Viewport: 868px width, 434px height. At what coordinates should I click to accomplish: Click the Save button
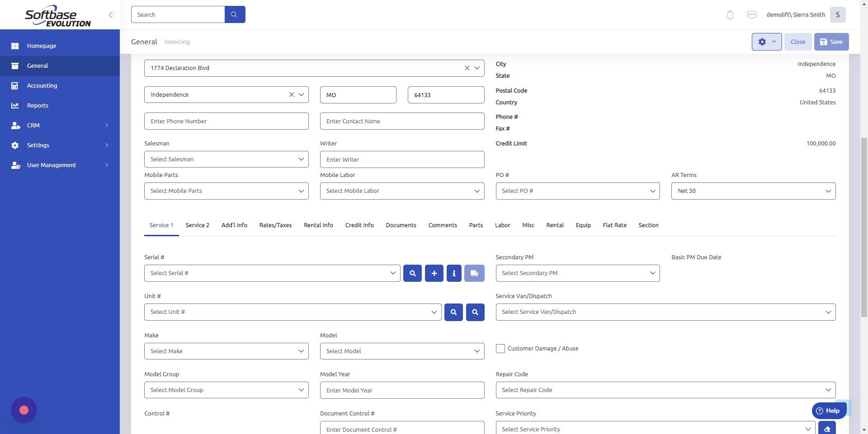831,42
